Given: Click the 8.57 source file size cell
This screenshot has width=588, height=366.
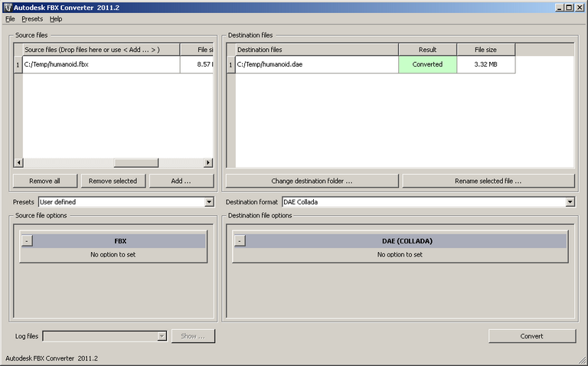Looking at the screenshot, I should 197,64.
